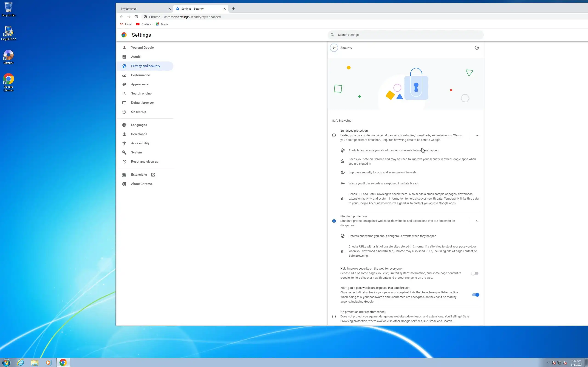Image resolution: width=588 pixels, height=367 pixels.
Task: Go to Downloads settings section
Action: [139, 134]
